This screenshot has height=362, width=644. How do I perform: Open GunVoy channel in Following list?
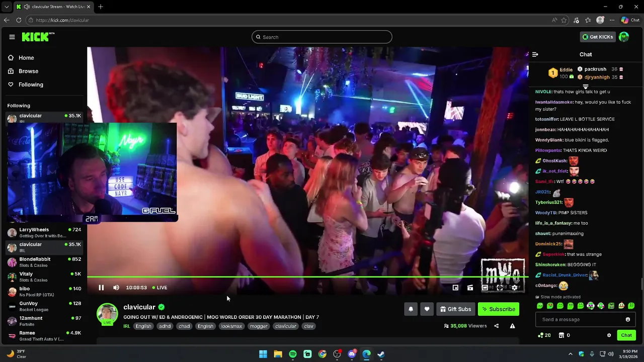coord(44,306)
